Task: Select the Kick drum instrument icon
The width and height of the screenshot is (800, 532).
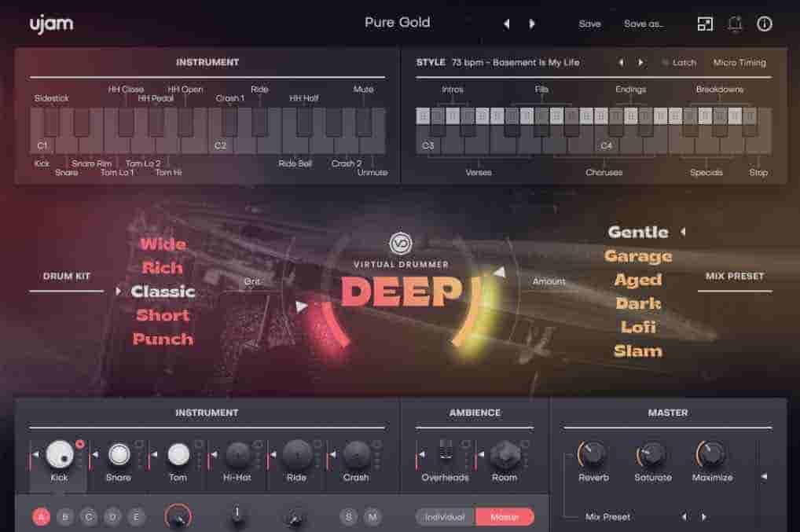Action: 61,454
